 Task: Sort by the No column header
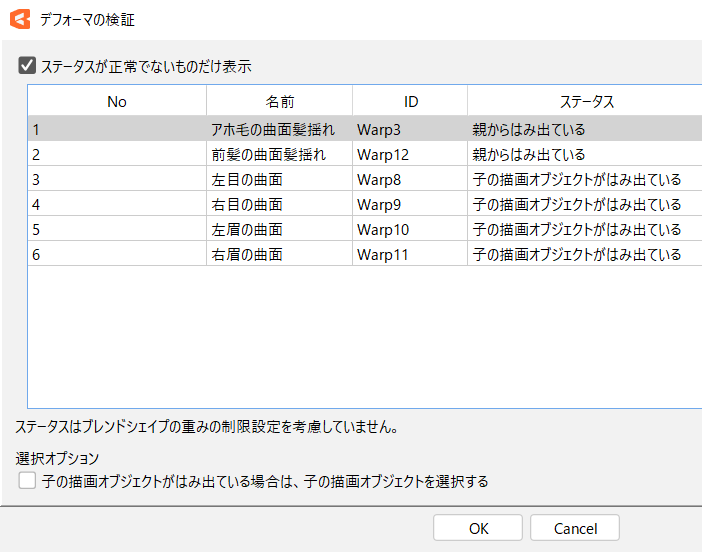tap(117, 101)
